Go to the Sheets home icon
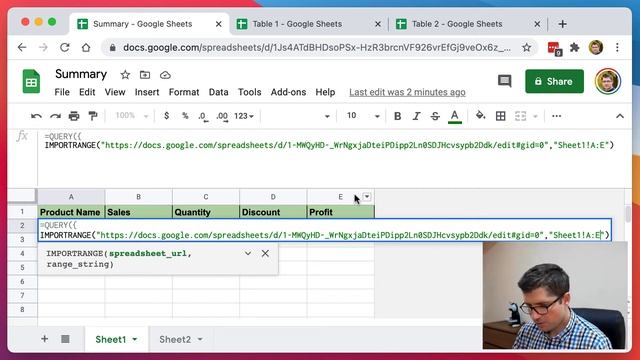This screenshot has width=640, height=360. 31,81
